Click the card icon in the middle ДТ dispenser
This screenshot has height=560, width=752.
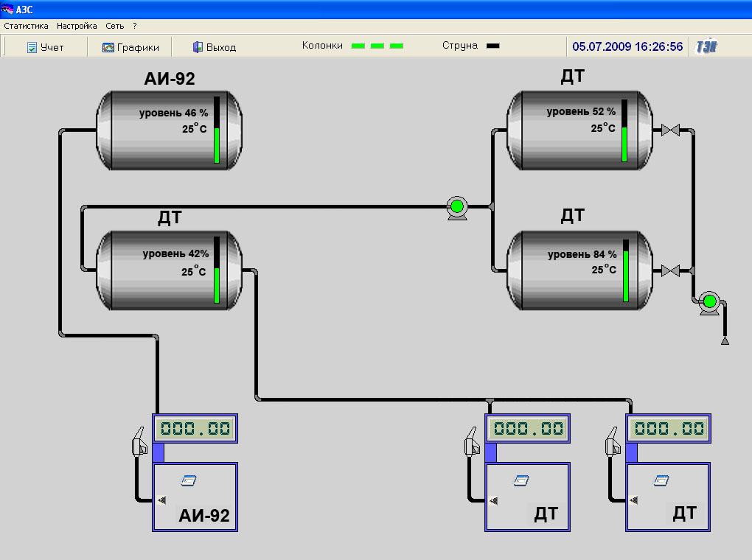click(521, 480)
